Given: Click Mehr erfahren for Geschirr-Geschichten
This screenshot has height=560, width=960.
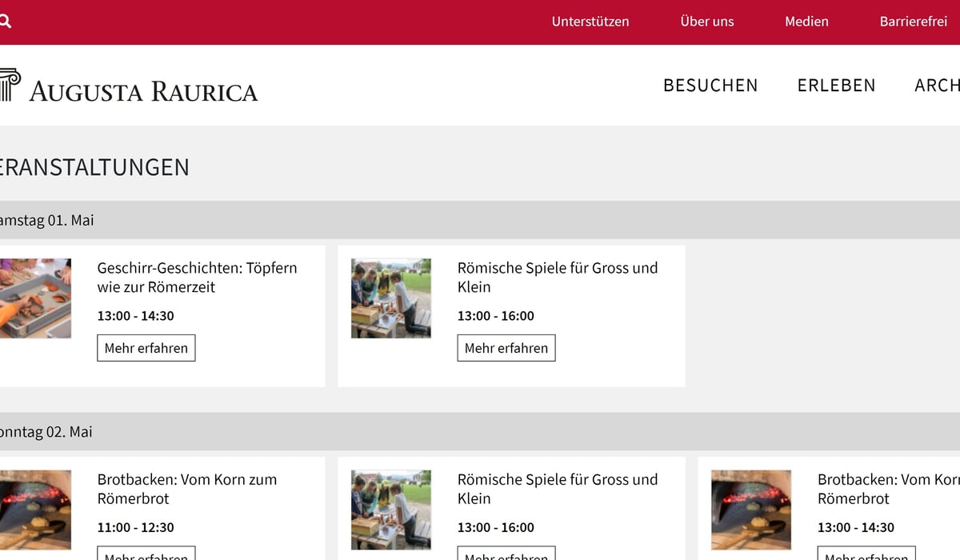Looking at the screenshot, I should tap(146, 348).
